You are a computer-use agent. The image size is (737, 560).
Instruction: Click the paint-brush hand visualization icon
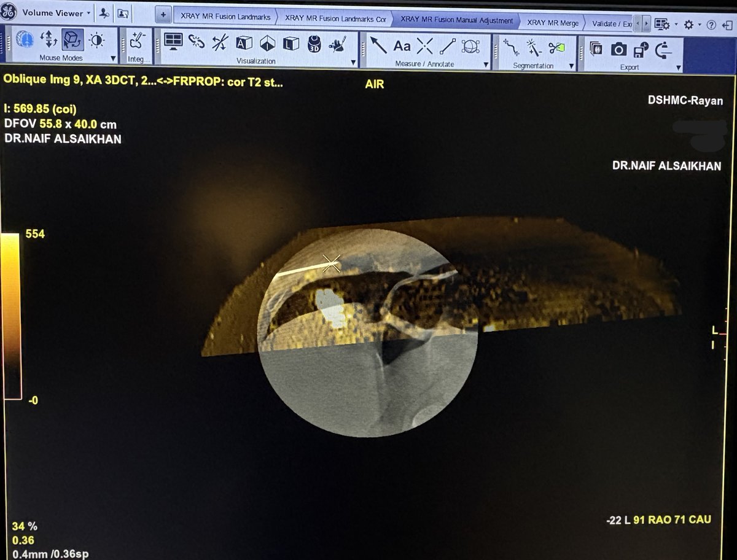[337, 45]
